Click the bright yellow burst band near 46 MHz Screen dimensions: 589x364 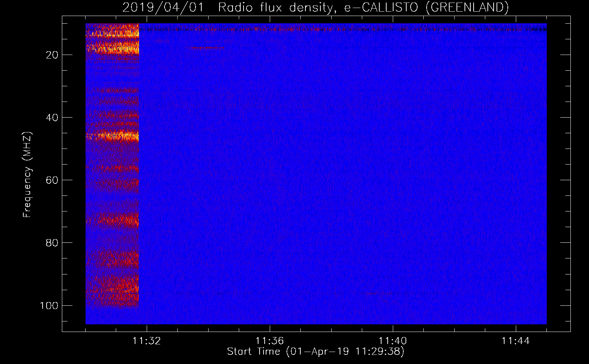coord(112,136)
